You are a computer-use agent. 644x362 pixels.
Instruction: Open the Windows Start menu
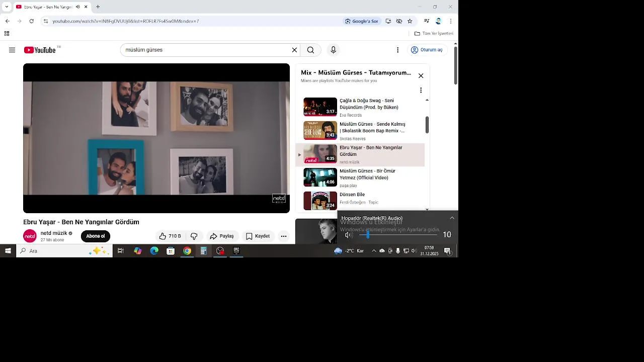[8, 251]
